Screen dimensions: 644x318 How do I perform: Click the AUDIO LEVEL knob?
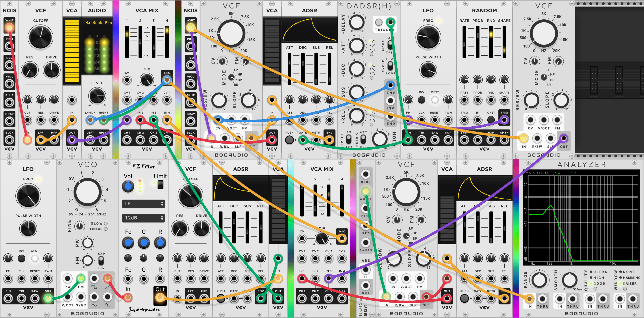pos(97,96)
